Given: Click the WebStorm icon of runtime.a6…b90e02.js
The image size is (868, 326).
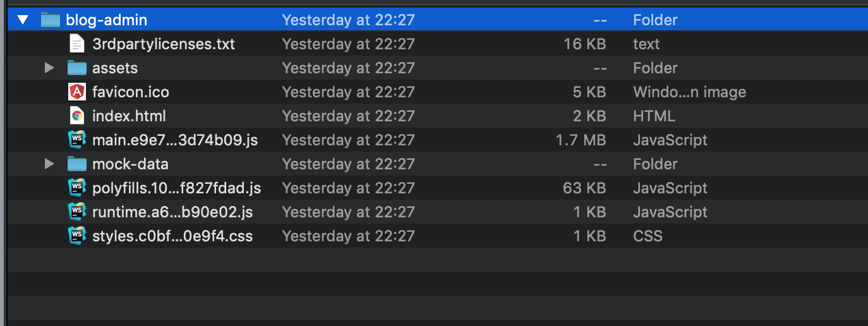Looking at the screenshot, I should (x=76, y=212).
